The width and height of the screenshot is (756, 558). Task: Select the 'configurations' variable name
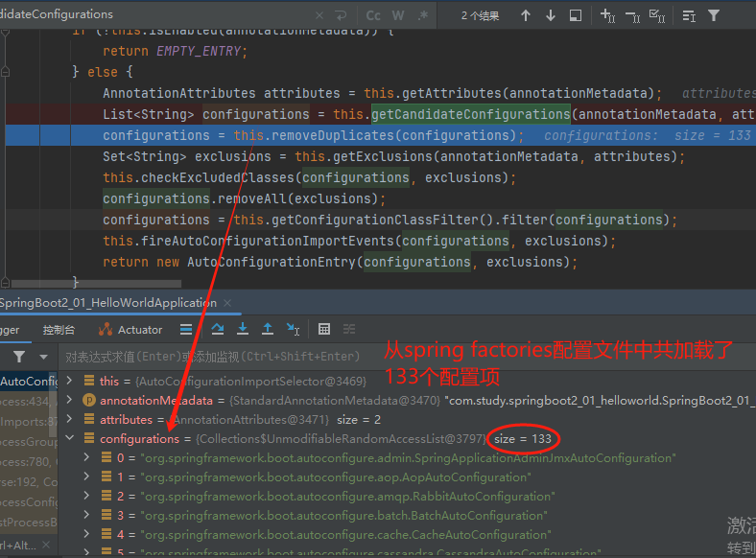coord(139,439)
